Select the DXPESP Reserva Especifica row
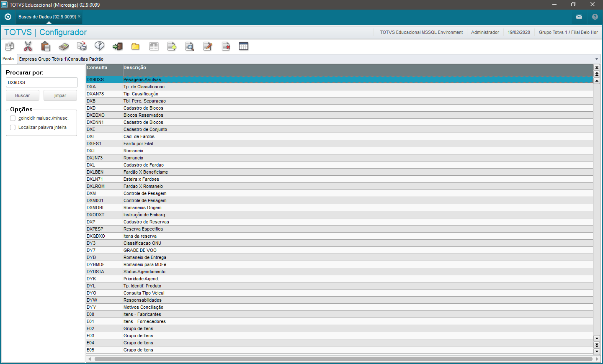 point(340,229)
